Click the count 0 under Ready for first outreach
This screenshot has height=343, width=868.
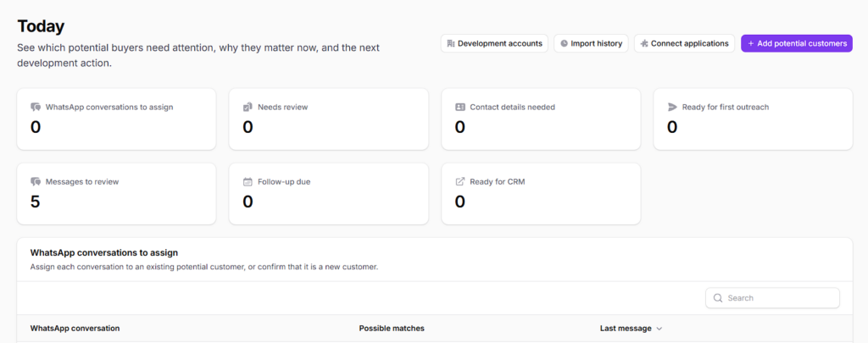pyautogui.click(x=672, y=127)
